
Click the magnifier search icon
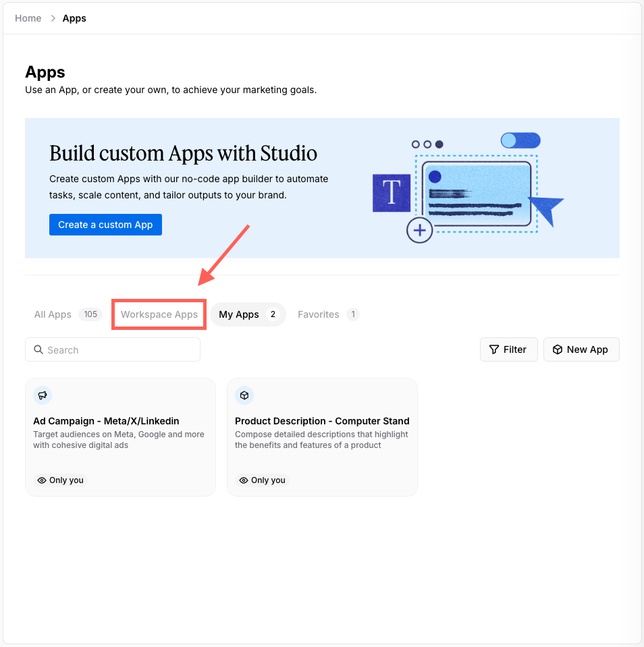point(38,349)
